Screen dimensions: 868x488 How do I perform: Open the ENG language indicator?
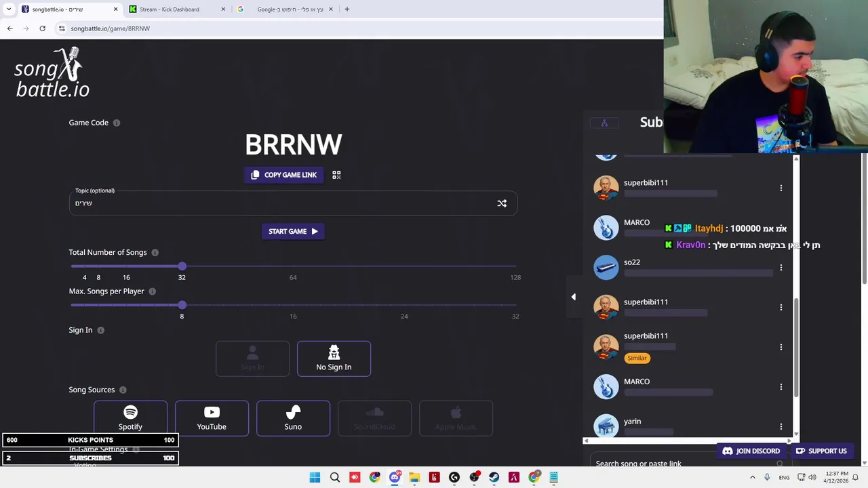pyautogui.click(x=784, y=477)
